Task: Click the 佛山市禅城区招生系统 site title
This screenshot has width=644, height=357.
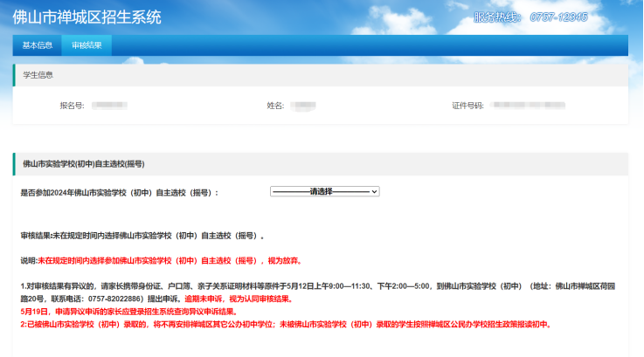Action: tap(87, 17)
